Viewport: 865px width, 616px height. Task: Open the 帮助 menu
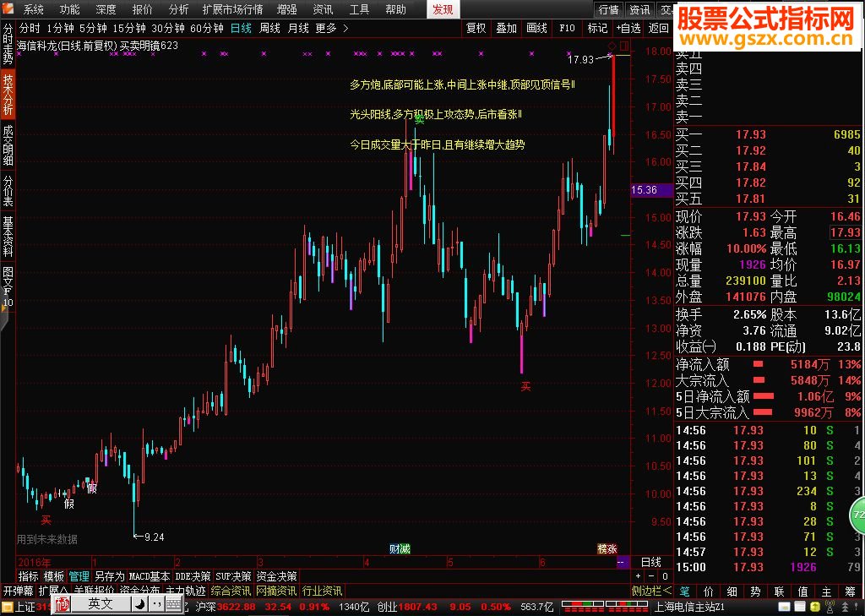(x=395, y=9)
